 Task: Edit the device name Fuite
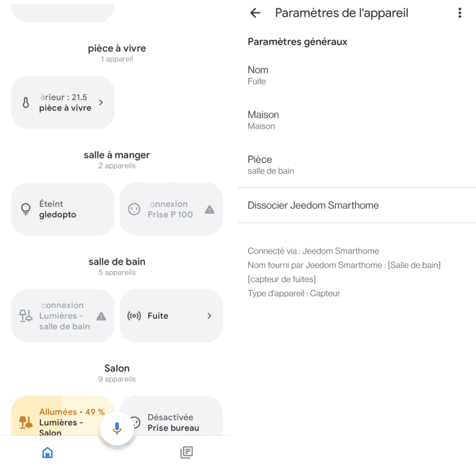[x=258, y=75]
